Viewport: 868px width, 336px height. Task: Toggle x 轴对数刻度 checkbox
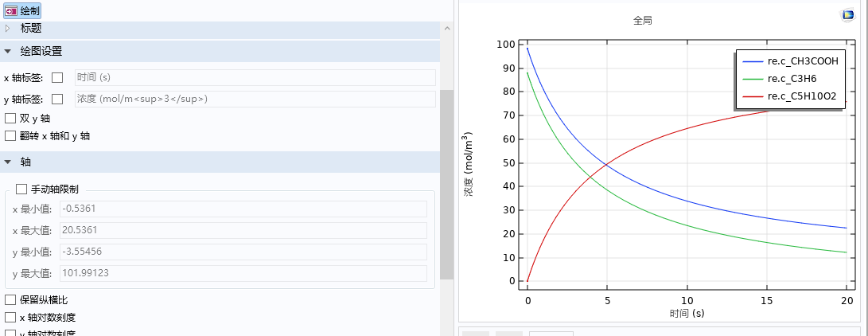point(10,318)
